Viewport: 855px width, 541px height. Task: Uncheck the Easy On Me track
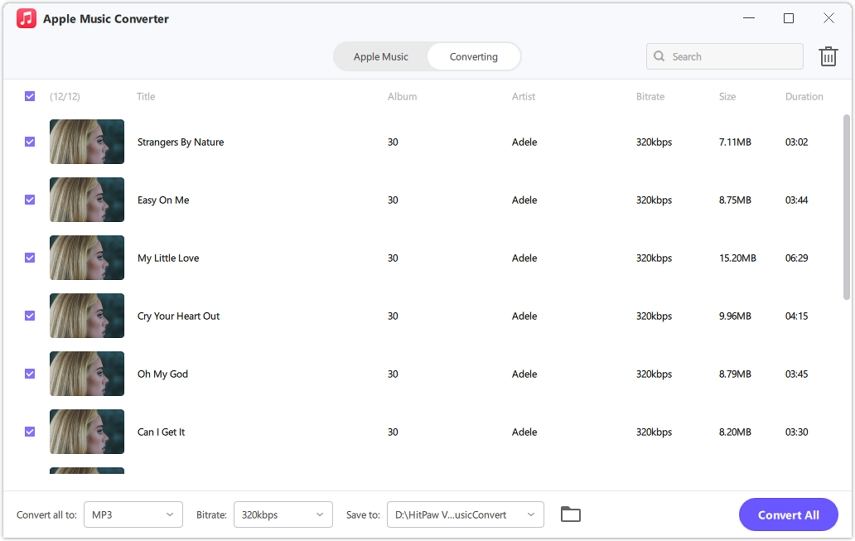(x=30, y=200)
